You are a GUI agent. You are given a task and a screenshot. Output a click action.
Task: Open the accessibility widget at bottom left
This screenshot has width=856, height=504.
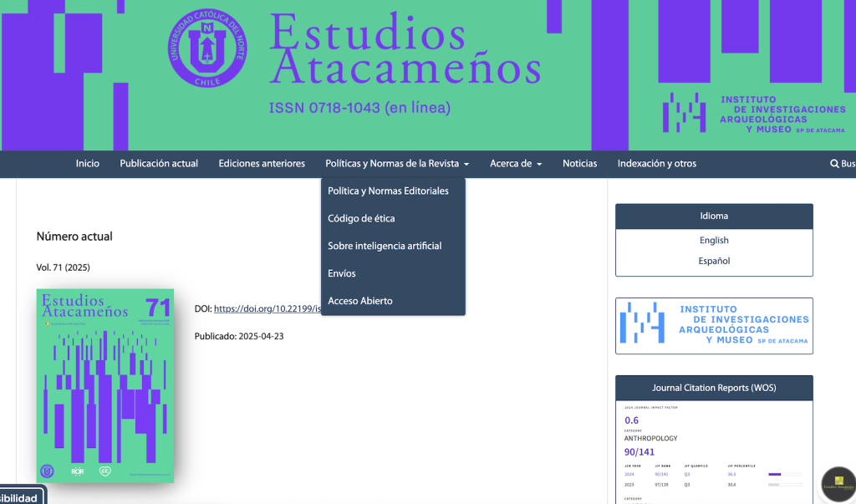[20, 497]
